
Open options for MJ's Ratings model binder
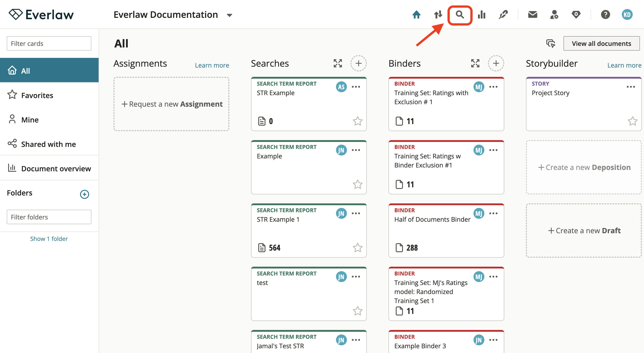493,276
